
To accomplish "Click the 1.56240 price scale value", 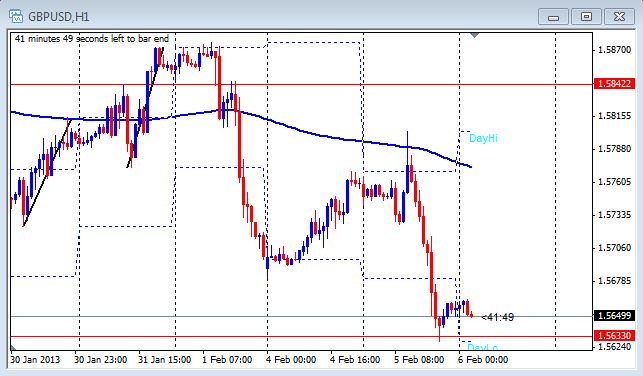I will [615, 347].
